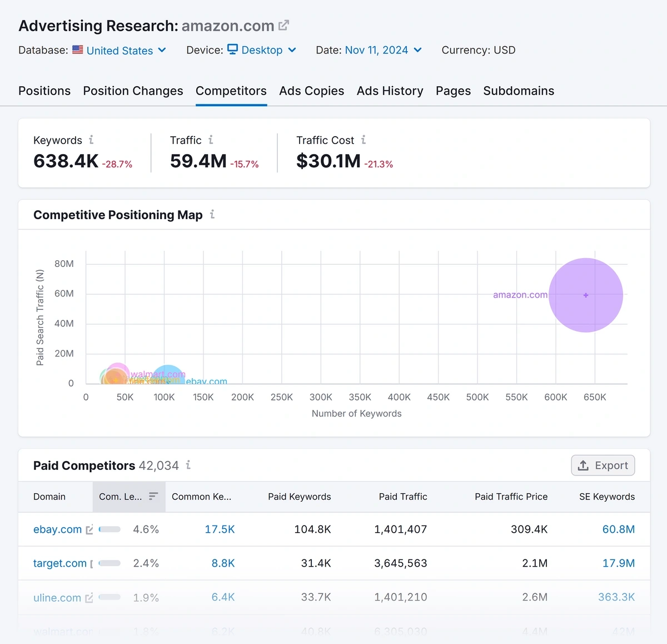Show info for Competitive Positioning Map
Viewport: 667px width, 644px height.
(x=212, y=214)
